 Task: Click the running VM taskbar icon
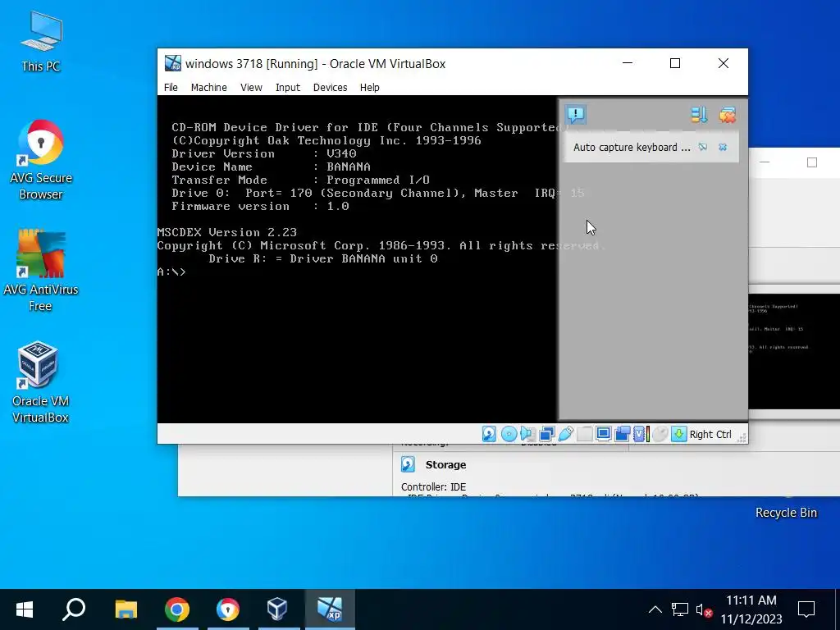[330, 609]
